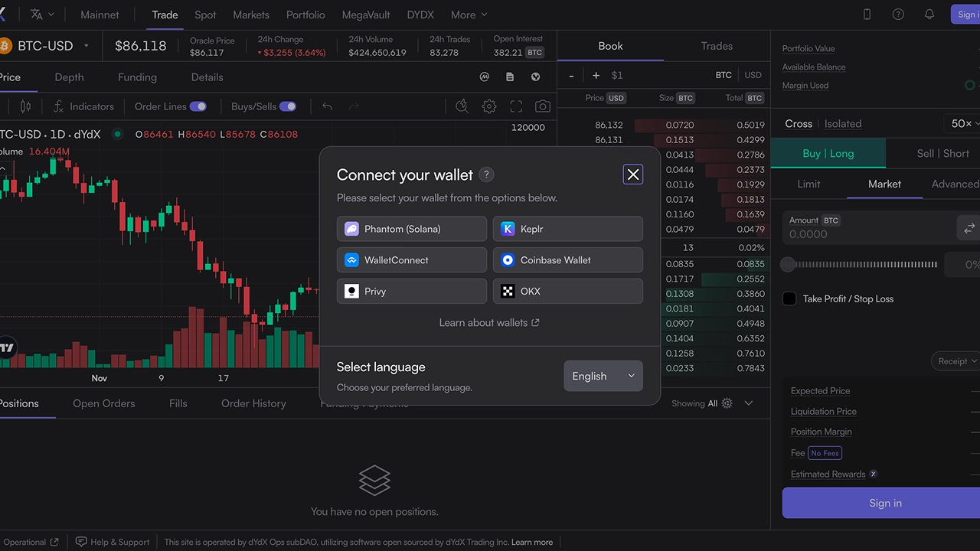Screen dimensions: 980x551
Task: Choose the Coinbase Wallet option
Action: click(567, 260)
